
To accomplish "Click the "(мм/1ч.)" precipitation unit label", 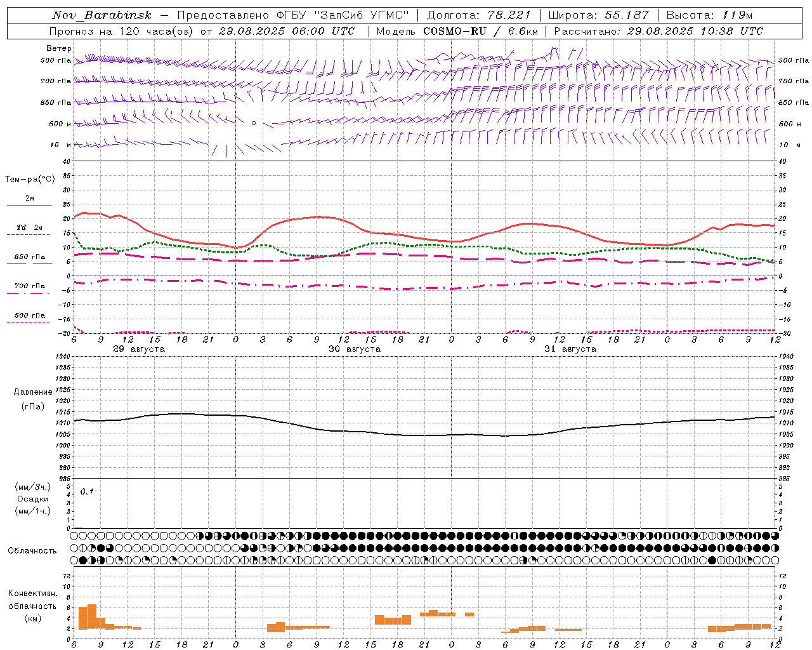I will pos(33,511).
